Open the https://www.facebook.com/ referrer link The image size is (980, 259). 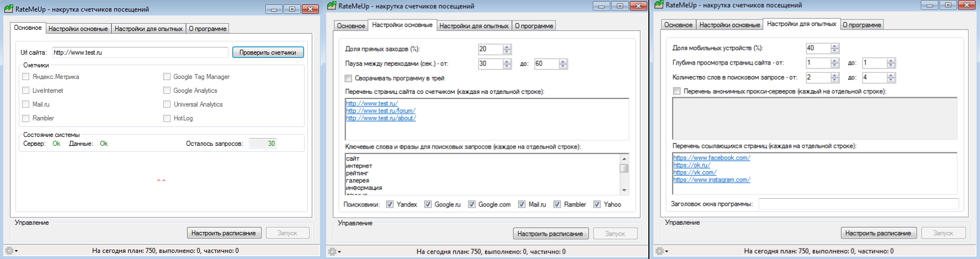[x=712, y=158]
